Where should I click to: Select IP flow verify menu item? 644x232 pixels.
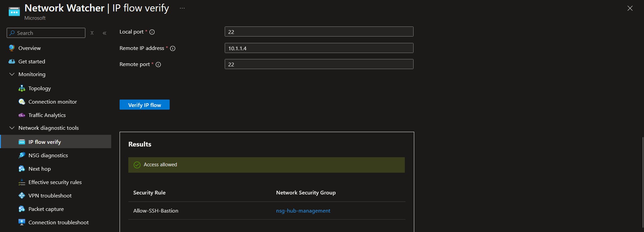tap(56, 141)
